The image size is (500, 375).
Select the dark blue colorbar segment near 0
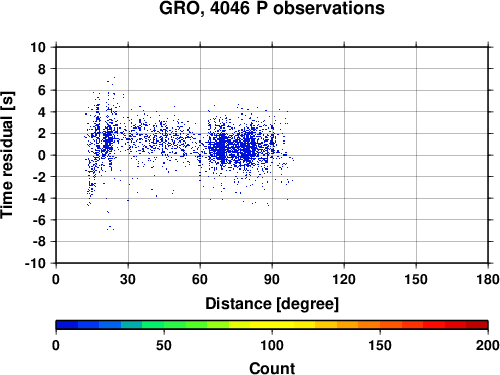pos(67,325)
